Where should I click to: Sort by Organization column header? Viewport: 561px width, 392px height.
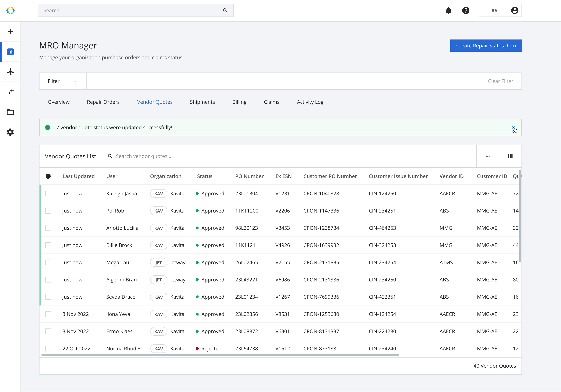[x=166, y=176]
